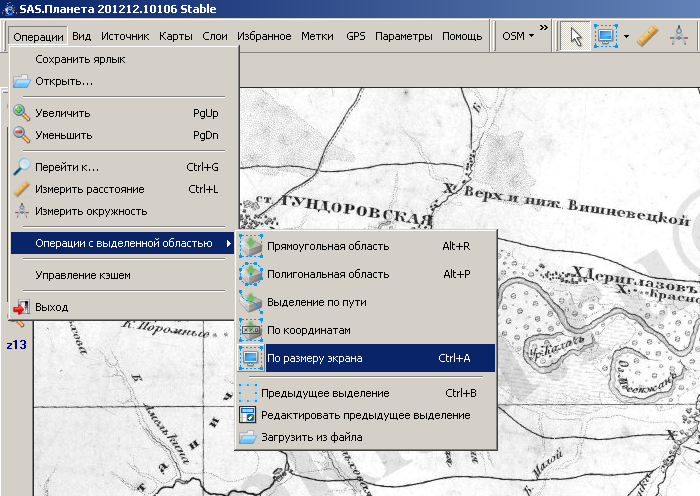
Task: Select Полигональная область Alt+P entry
Action: (x=366, y=274)
